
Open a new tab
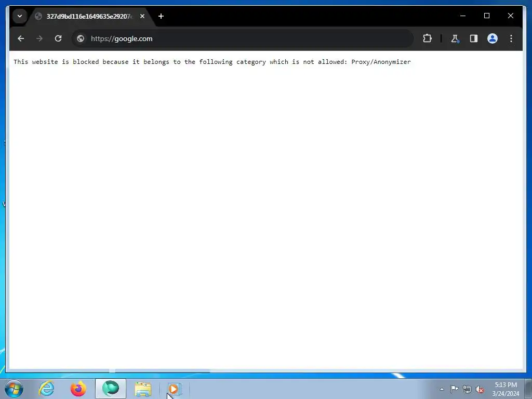(x=161, y=16)
